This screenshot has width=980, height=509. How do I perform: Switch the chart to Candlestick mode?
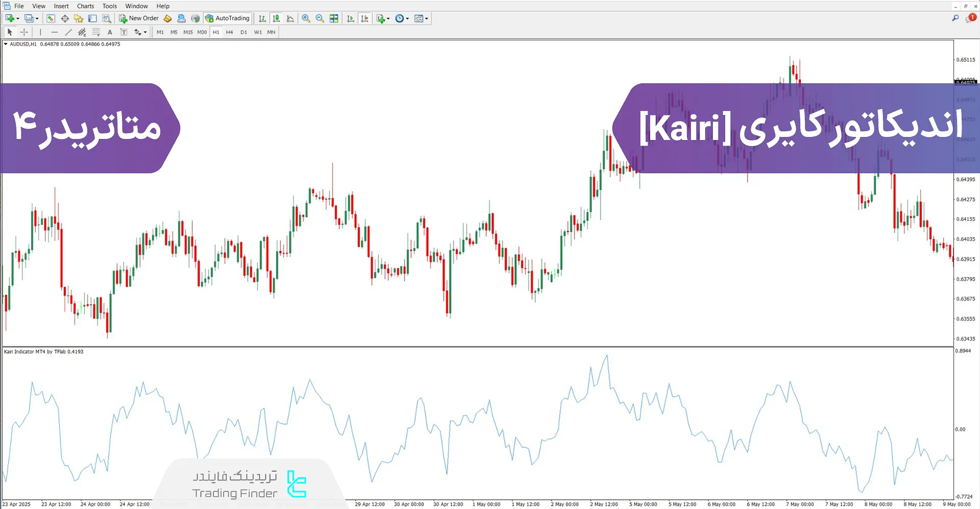click(x=276, y=18)
